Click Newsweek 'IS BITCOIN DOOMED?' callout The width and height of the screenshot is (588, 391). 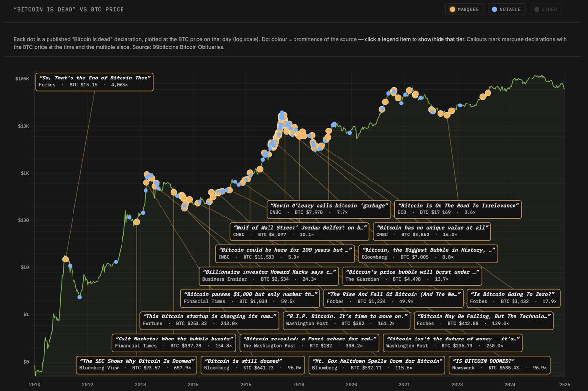pyautogui.click(x=500, y=364)
